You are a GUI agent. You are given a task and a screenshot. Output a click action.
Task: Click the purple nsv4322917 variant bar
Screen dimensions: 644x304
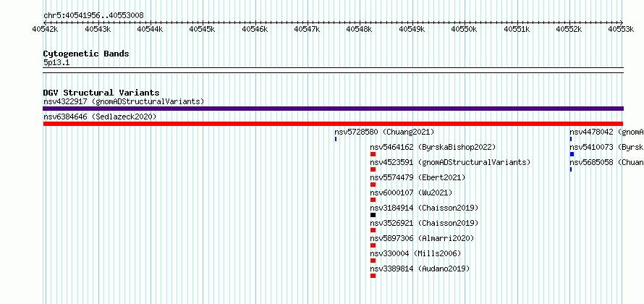pos(333,109)
